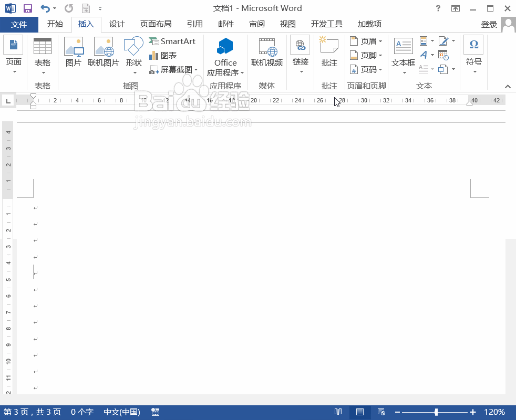Insert a Chart

[163, 55]
